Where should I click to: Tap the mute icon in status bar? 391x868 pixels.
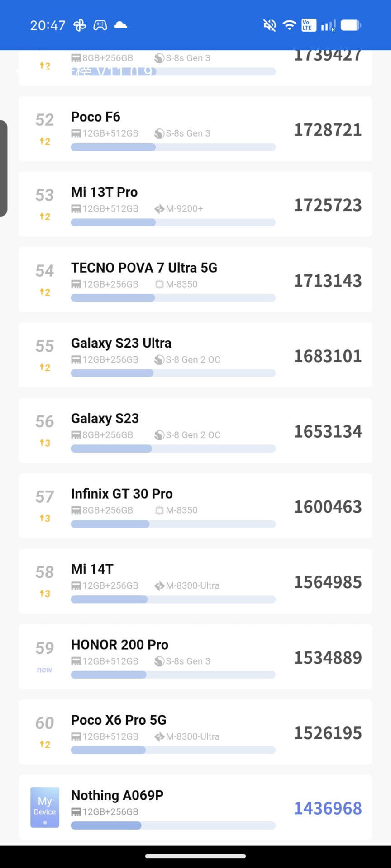pos(270,25)
